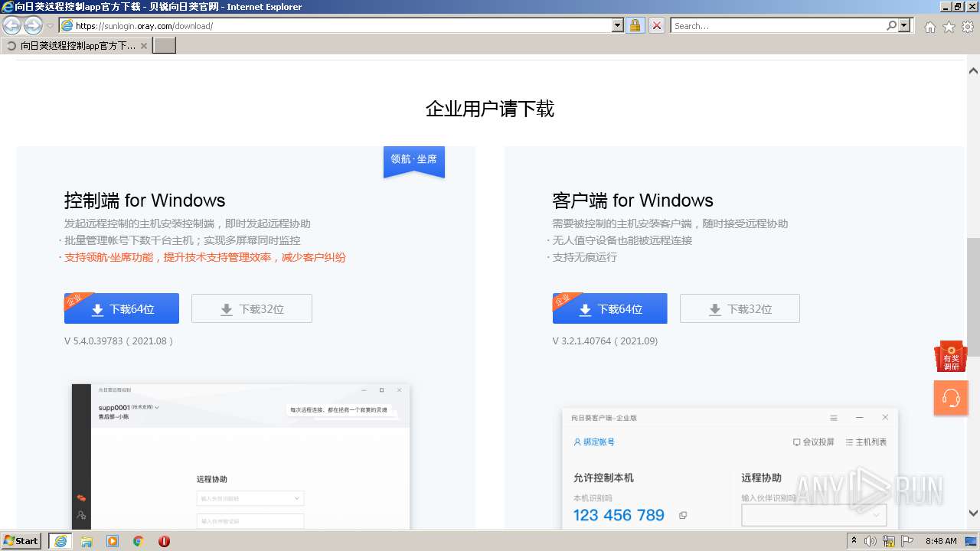Image resolution: width=980 pixels, height=551 pixels.
Task: Click the 控制端 for Windows heading
Action: tap(145, 201)
